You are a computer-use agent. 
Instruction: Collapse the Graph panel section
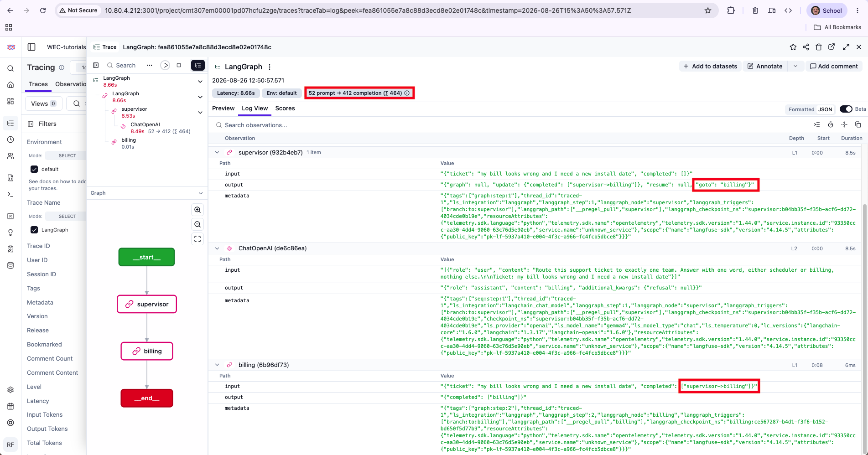tap(200, 193)
